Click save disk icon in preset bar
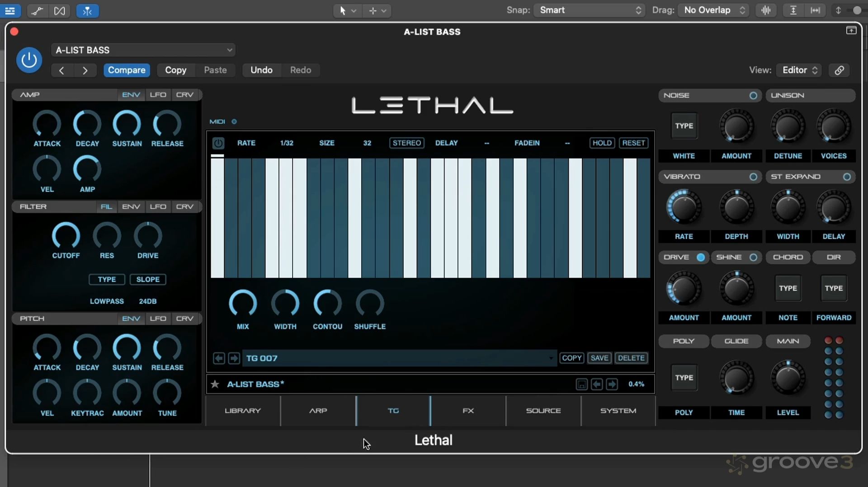The width and height of the screenshot is (868, 487). 582,384
